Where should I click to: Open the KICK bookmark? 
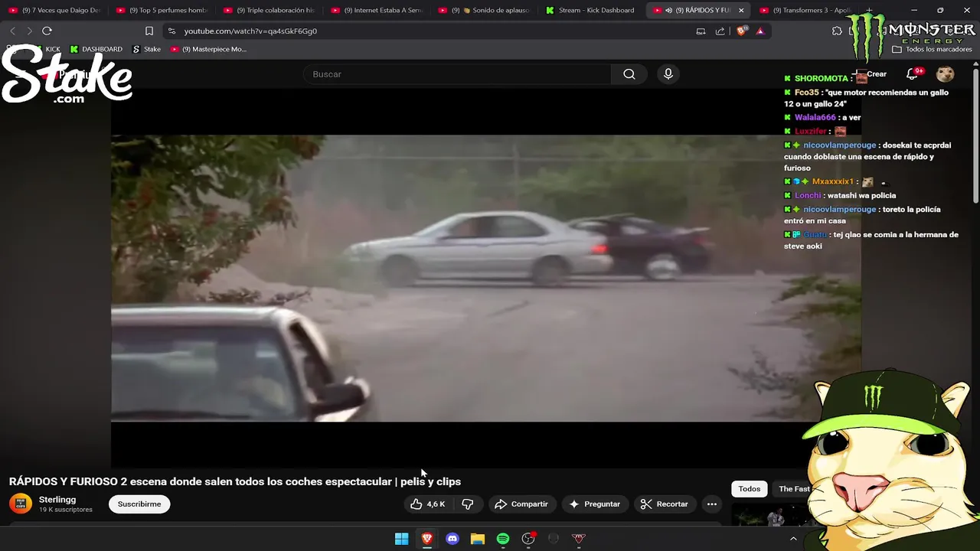click(x=47, y=49)
